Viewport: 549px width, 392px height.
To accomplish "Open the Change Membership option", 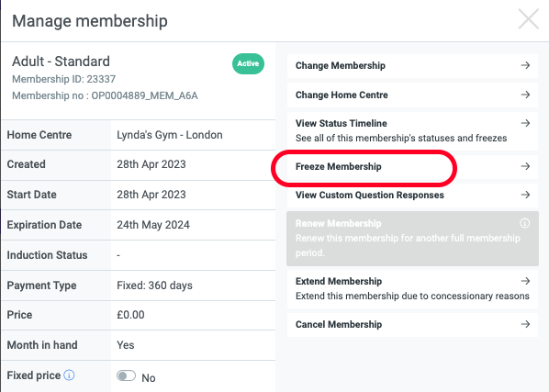I will point(412,65).
